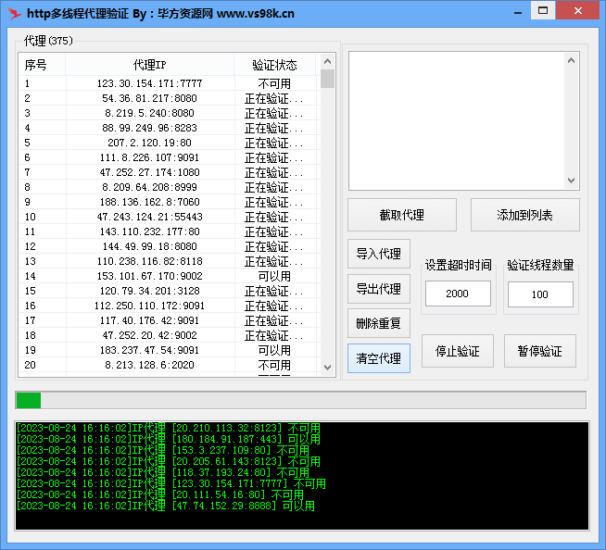Click the 导出代理 button
This screenshot has width=606, height=550.
pos(379,289)
